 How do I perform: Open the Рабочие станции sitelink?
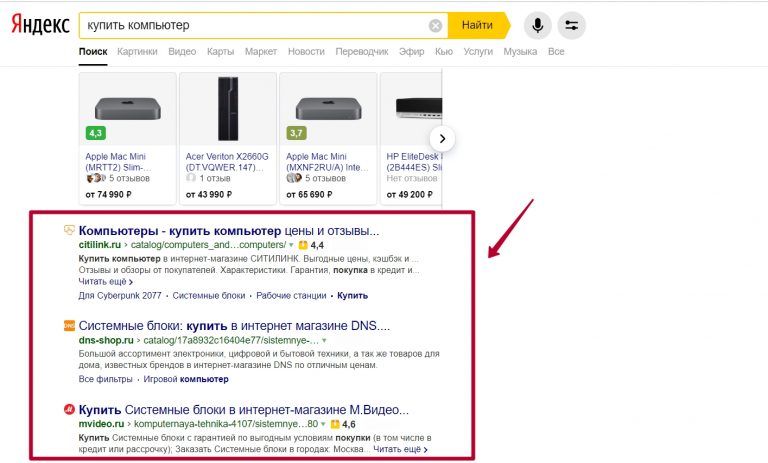291,295
